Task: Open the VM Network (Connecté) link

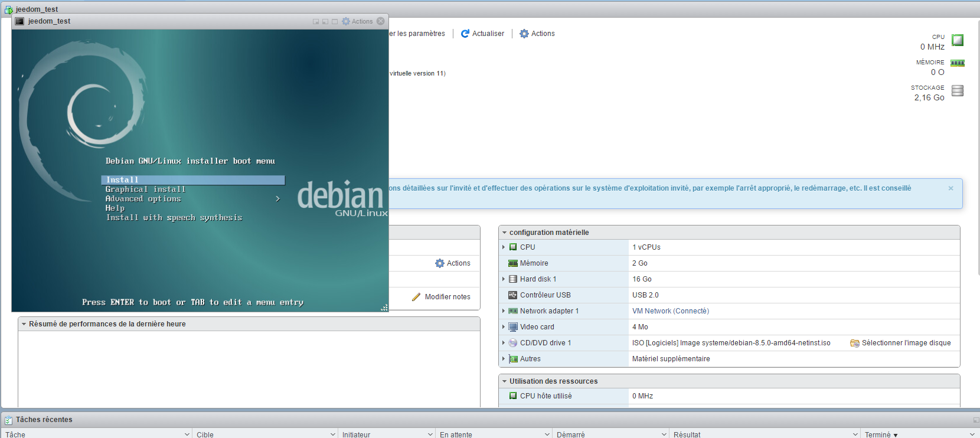Action: pyautogui.click(x=671, y=311)
